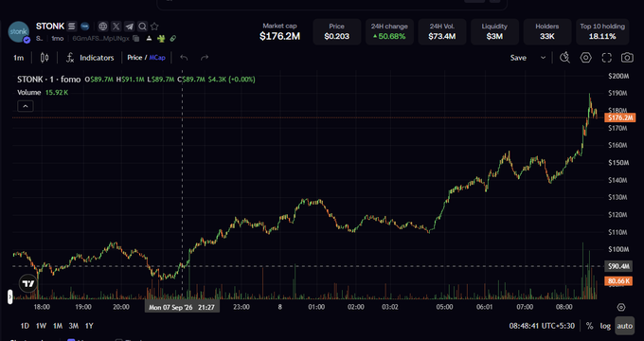644x341 pixels.
Task: Click the go-to-realtime target icon
Action: click(x=621, y=307)
